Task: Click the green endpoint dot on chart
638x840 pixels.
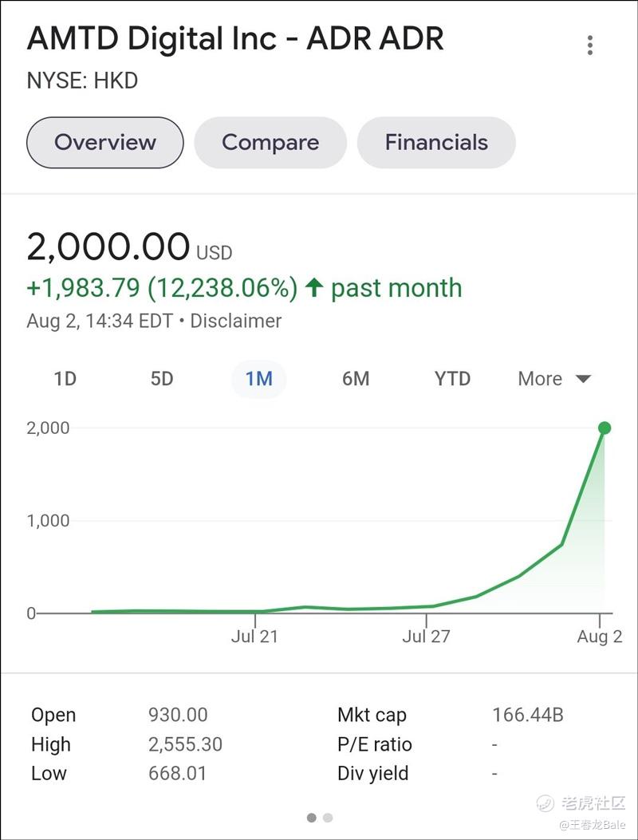Action: point(605,428)
